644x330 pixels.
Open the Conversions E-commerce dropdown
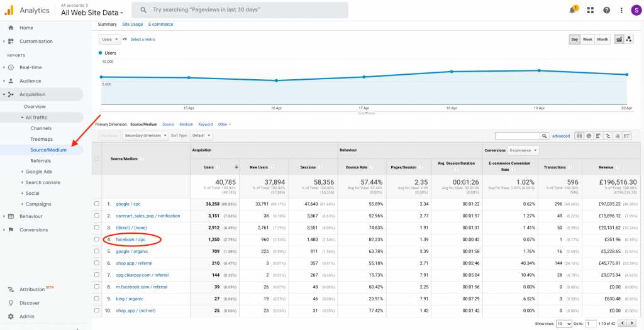pyautogui.click(x=523, y=151)
